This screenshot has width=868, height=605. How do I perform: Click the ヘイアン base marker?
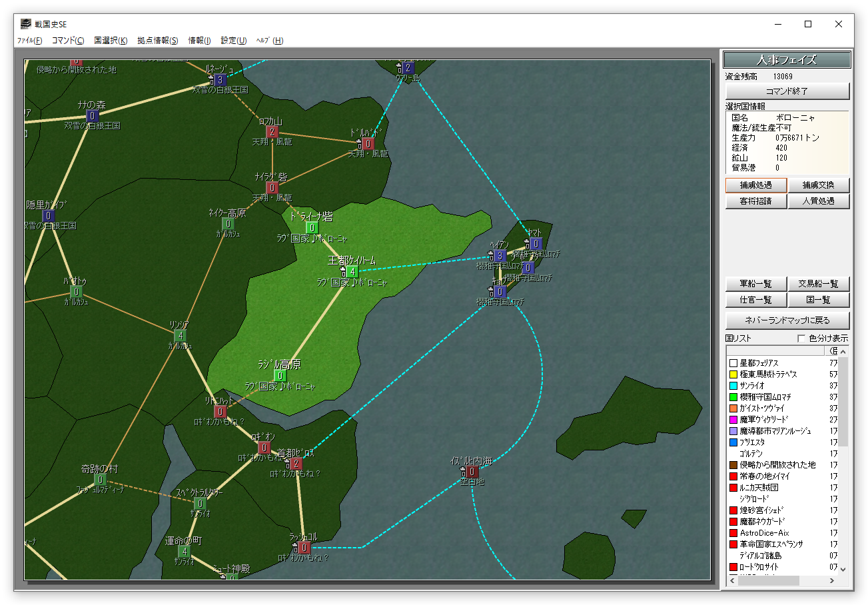[500, 257]
